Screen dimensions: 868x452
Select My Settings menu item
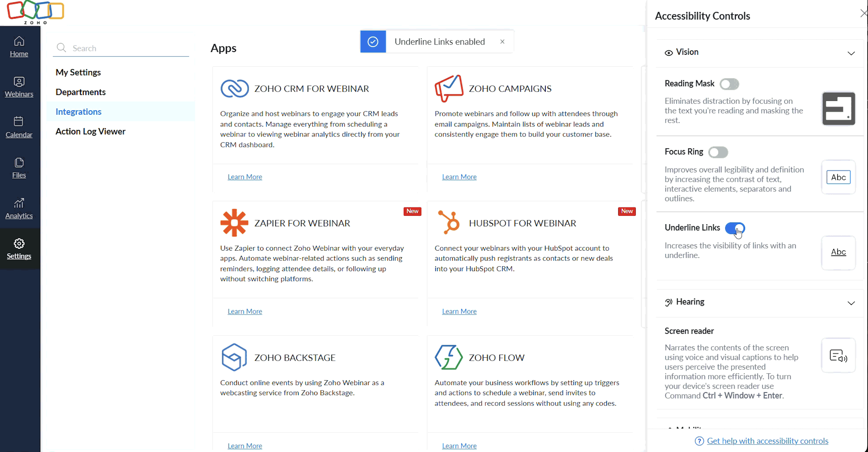pyautogui.click(x=78, y=72)
